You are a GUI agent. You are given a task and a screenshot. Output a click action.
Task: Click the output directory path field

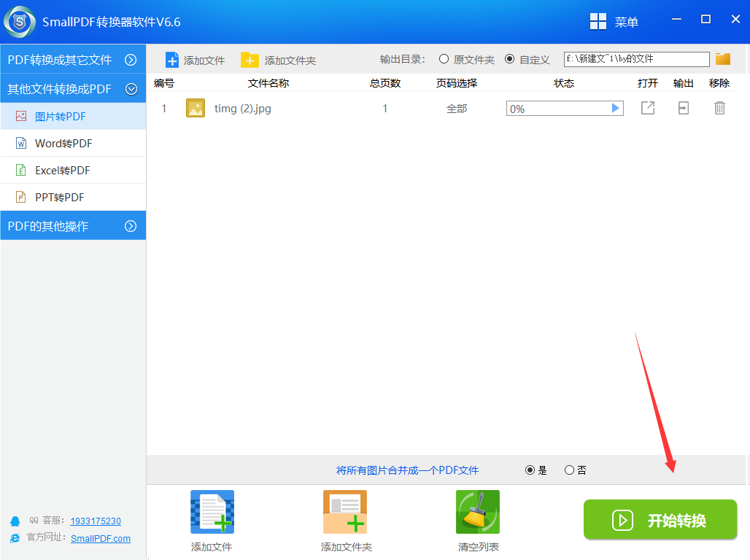click(x=636, y=59)
